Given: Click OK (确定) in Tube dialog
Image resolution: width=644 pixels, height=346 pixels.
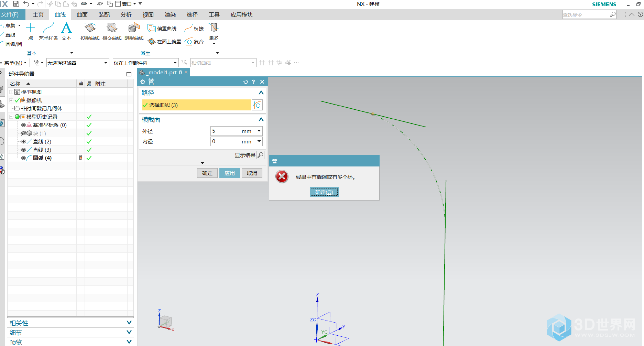Looking at the screenshot, I should point(207,173).
